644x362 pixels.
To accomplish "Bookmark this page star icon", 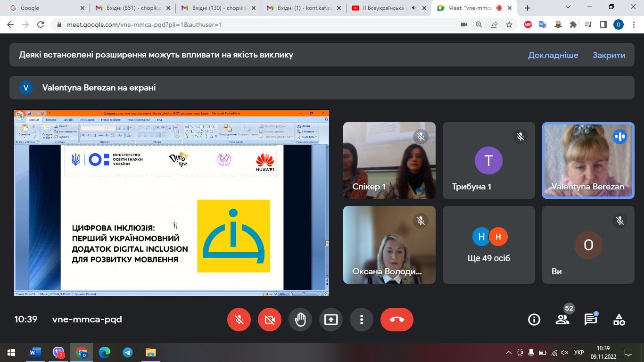I will (509, 25).
